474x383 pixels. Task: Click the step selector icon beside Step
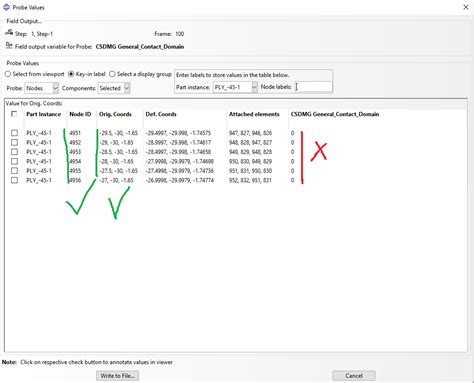[x=9, y=33]
